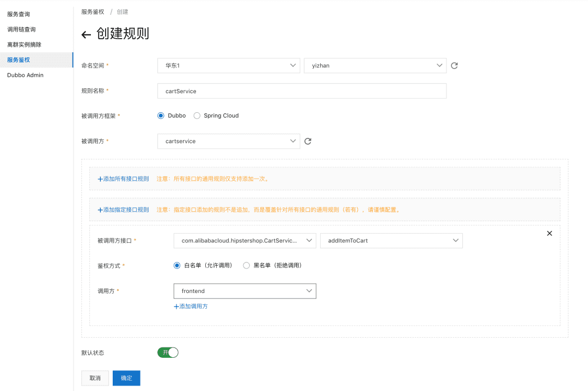Click the 命名空间 field label

point(93,66)
